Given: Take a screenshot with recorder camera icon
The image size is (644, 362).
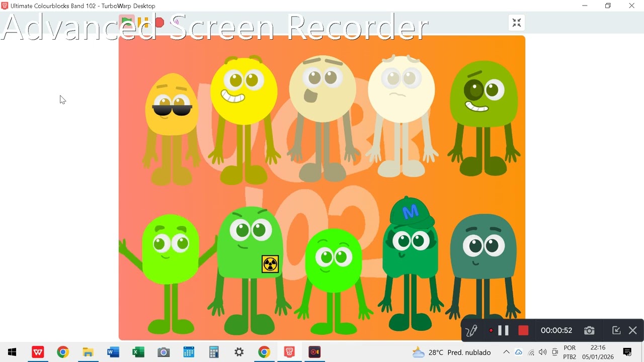Looking at the screenshot, I should 589,330.
